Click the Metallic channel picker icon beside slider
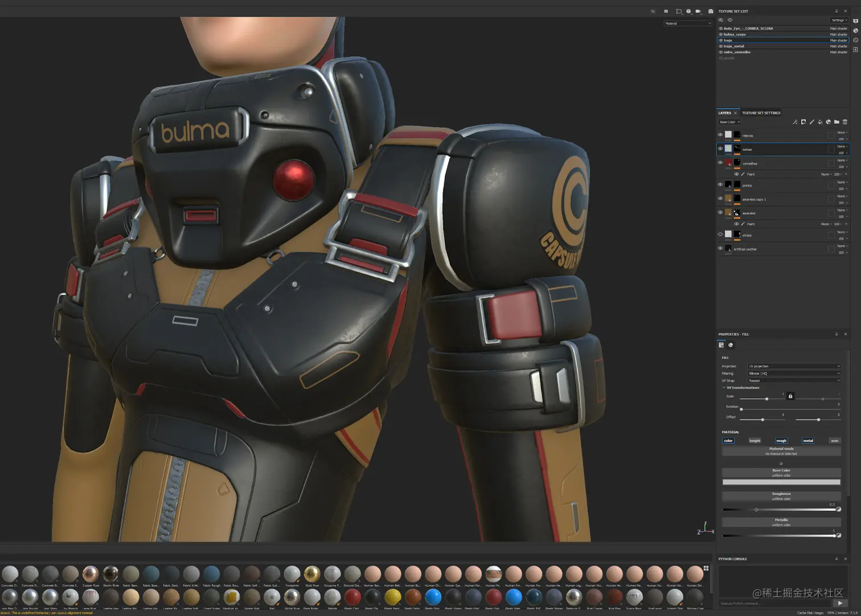The height and width of the screenshot is (616, 861). point(839,535)
